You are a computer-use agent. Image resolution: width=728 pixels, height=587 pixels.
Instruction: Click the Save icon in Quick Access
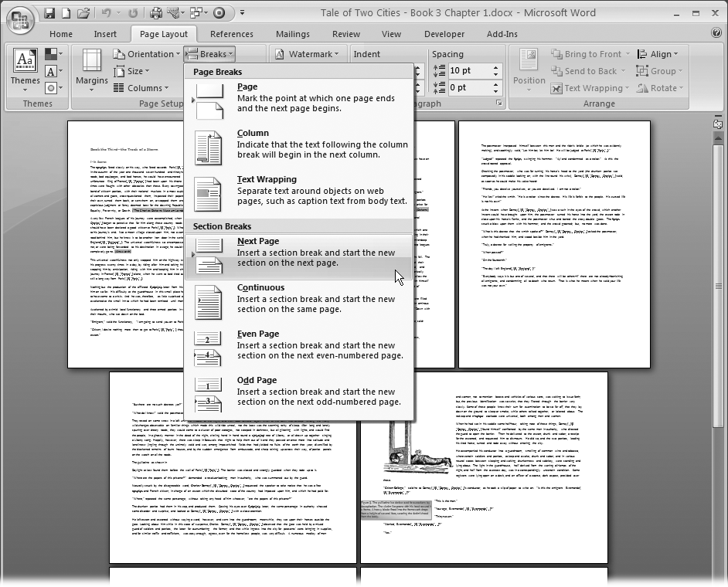[x=49, y=13]
